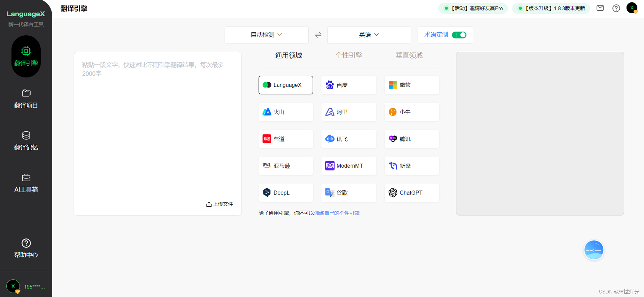644x297 pixels.
Task: Select the 讯飞 translation engine
Action: [349, 139]
